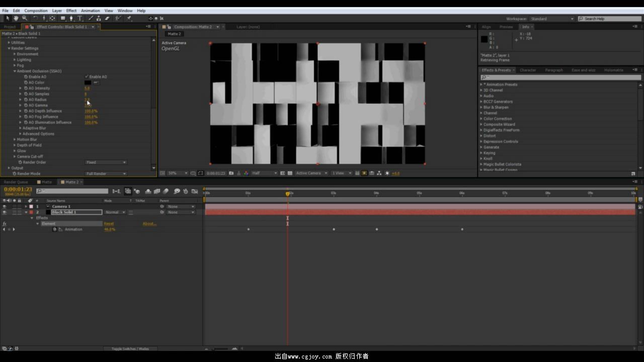
Task: Open the Composition Flowchart icon in viewer
Action: (x=379, y=173)
